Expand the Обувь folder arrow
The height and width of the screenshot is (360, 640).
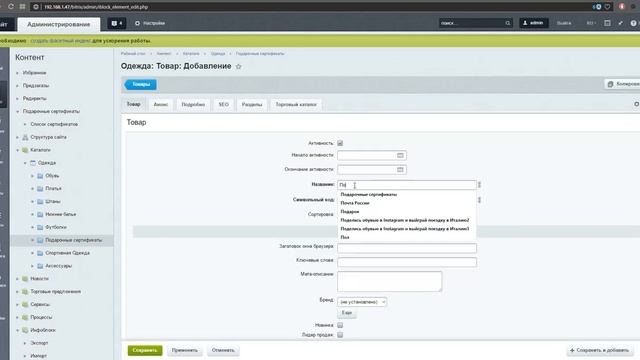pos(32,176)
